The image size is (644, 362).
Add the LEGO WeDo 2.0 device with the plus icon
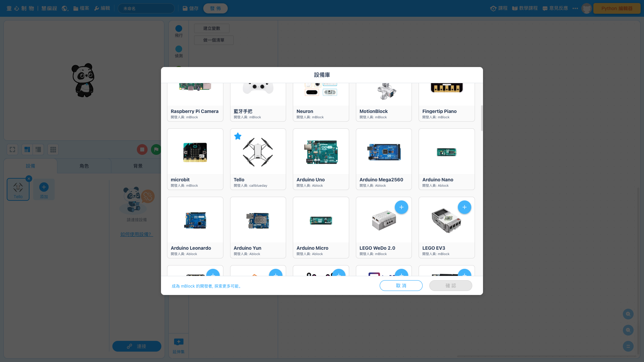[x=401, y=207]
